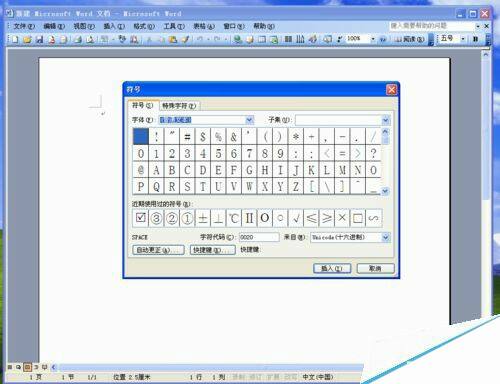Switch to Print Layout view button

coord(27,367)
